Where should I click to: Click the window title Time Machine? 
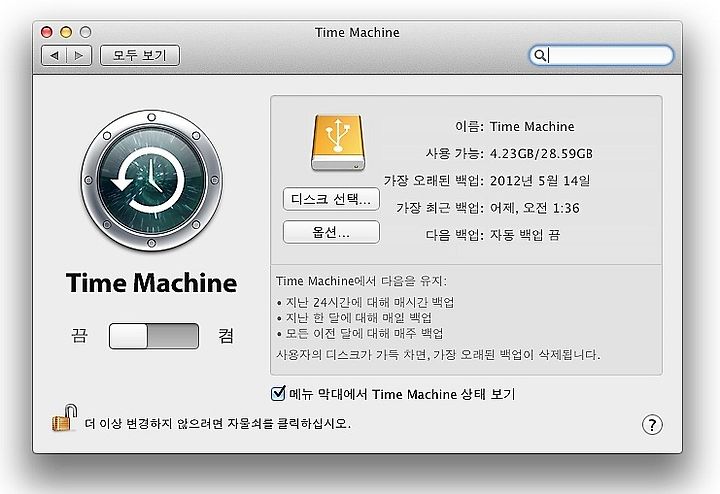click(x=357, y=33)
